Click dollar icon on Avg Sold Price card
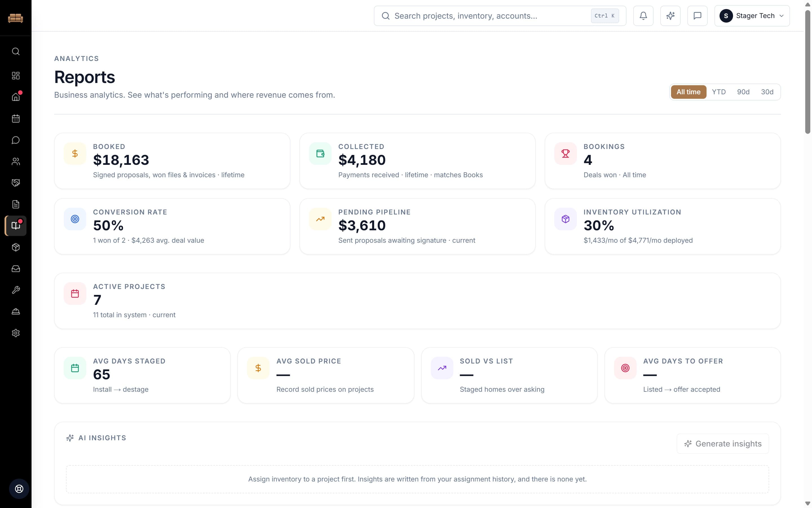The height and width of the screenshot is (508, 812). click(x=258, y=368)
